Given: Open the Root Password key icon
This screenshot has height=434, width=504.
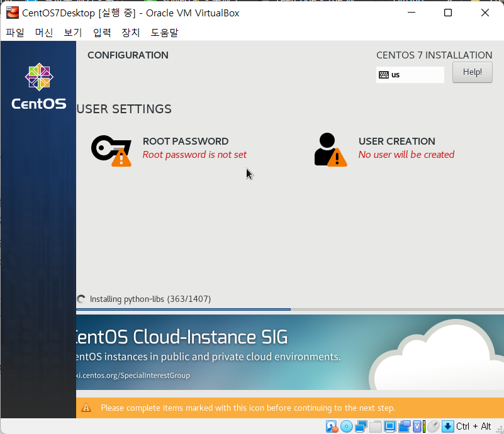Looking at the screenshot, I should coord(111,151).
